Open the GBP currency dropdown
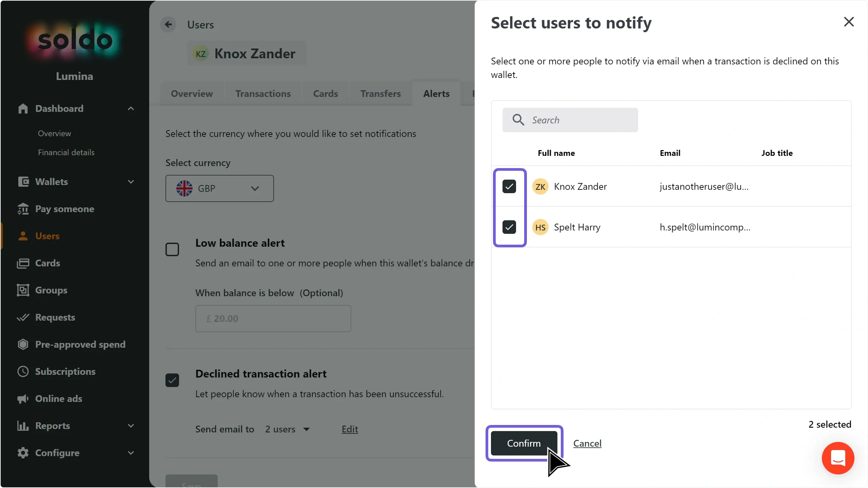Image resolution: width=868 pixels, height=488 pixels. point(220,188)
